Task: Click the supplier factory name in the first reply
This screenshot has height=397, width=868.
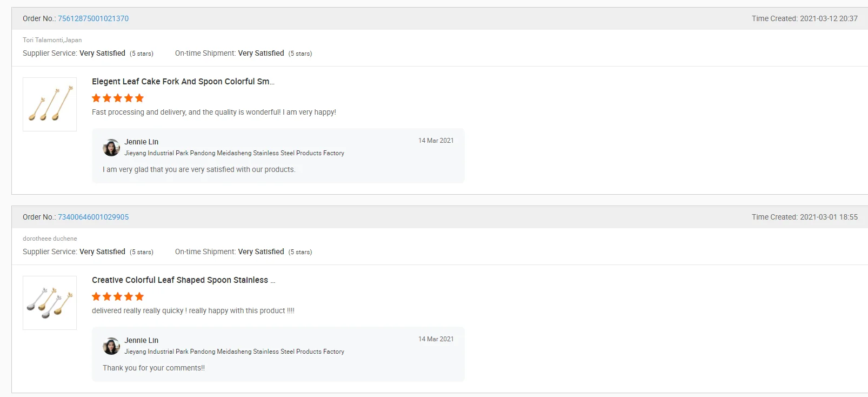Action: click(x=234, y=153)
